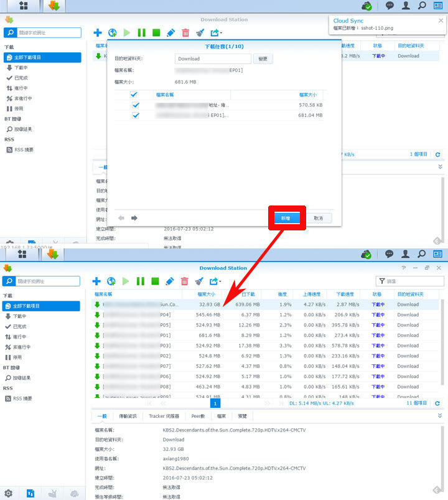This screenshot has height=500, width=448.
Task: Click the red trash delete icon in the 11-item list window
Action: (185, 281)
